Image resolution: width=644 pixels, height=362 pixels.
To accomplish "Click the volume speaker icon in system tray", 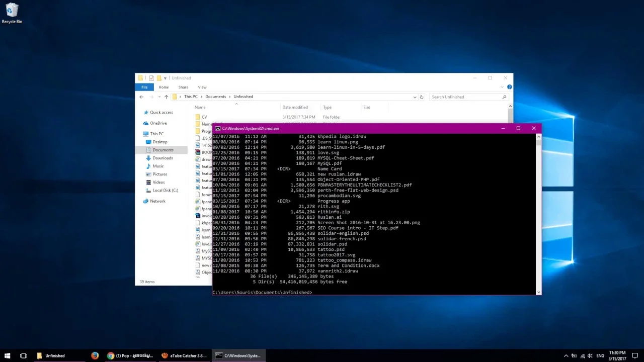I will tap(590, 355).
